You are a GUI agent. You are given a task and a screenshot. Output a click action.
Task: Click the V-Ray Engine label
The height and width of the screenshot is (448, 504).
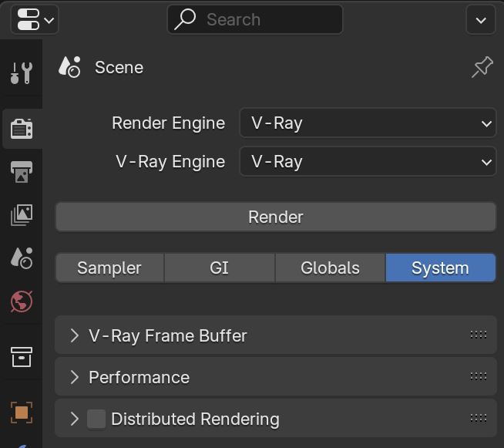pyautogui.click(x=170, y=162)
